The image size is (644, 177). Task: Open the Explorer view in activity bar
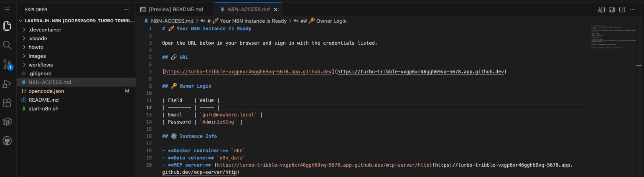coord(7,26)
